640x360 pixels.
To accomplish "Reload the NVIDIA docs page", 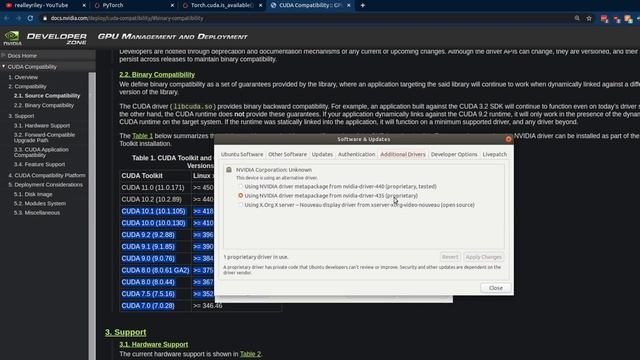I will coord(30,18).
